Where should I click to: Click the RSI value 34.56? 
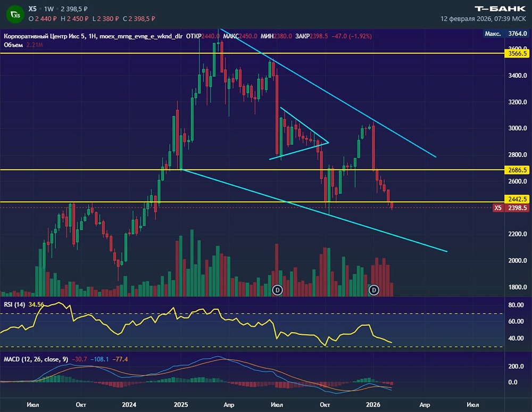(36, 304)
